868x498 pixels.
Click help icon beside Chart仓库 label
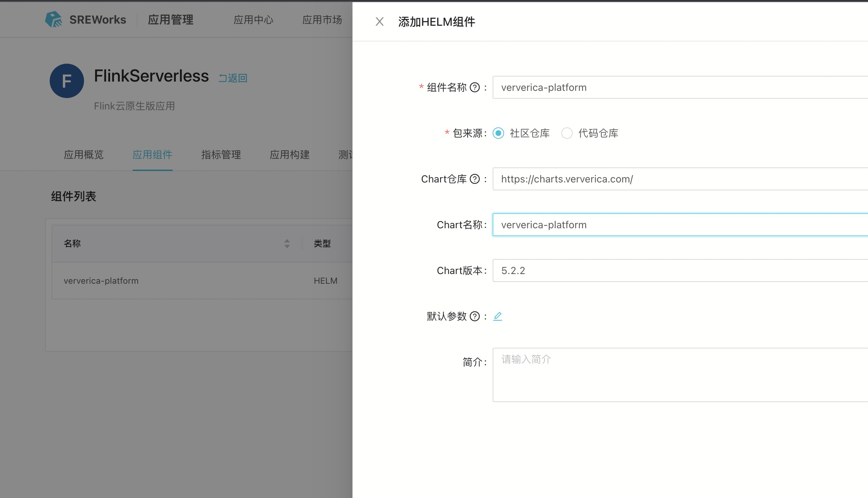coord(474,179)
